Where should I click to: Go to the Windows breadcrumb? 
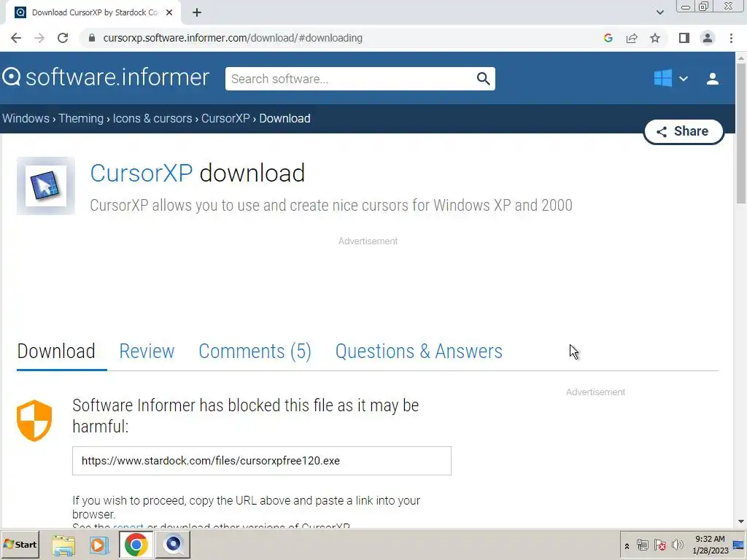tap(26, 119)
